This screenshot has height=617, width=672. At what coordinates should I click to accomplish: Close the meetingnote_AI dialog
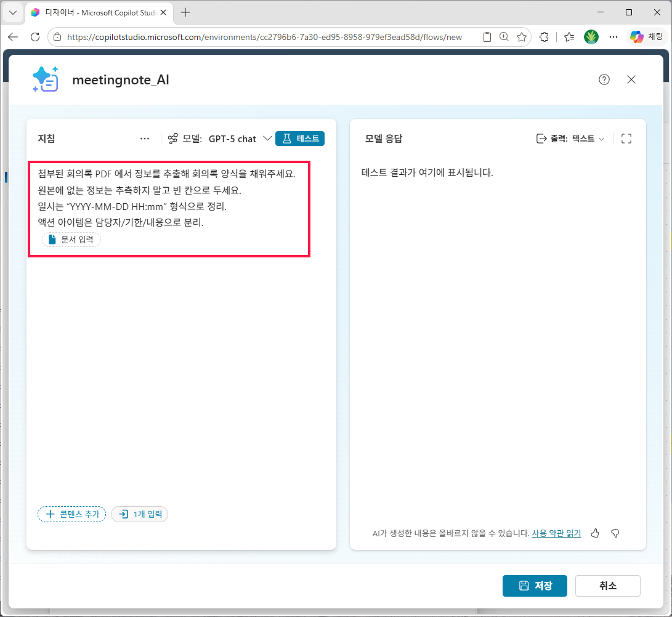point(631,79)
